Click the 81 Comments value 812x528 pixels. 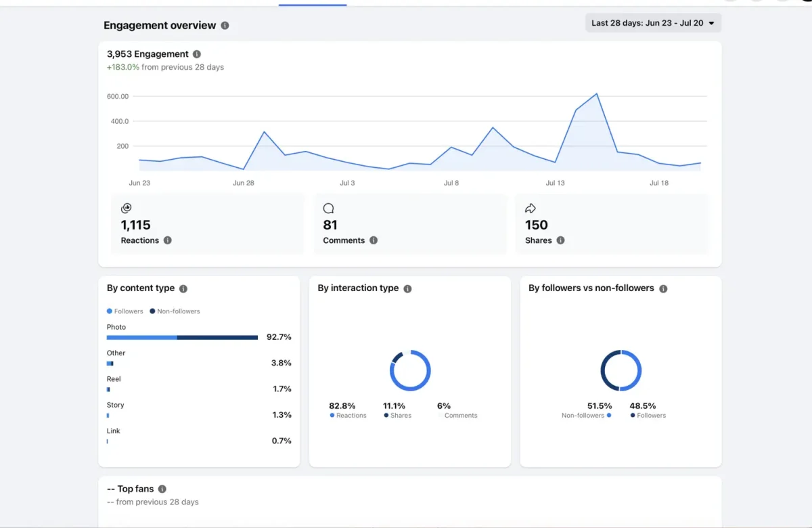(x=330, y=225)
